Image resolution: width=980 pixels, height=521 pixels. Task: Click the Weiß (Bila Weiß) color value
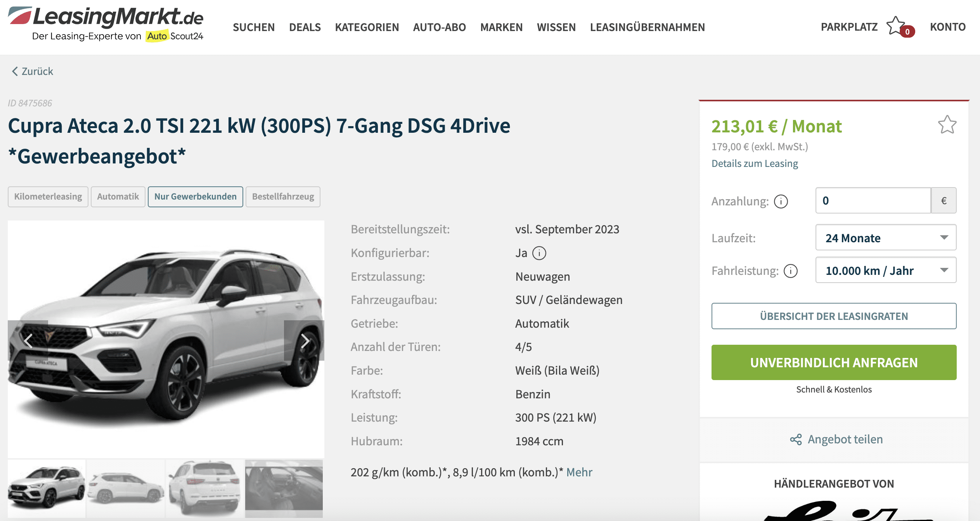[x=557, y=371]
